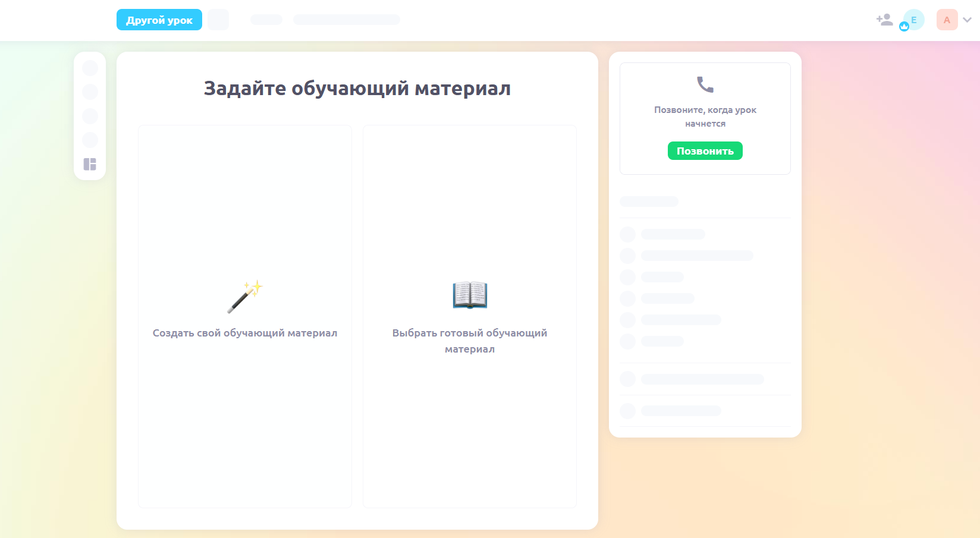The width and height of the screenshot is (980, 538).
Task: Click the placeholder square beside Другой урок
Action: pos(218,20)
